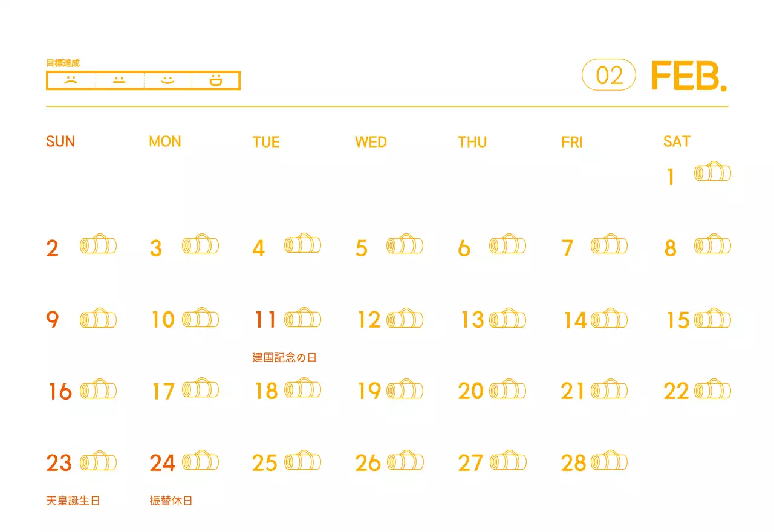Click the sad face goal icon
This screenshot has height=532, width=774.
tap(71, 80)
